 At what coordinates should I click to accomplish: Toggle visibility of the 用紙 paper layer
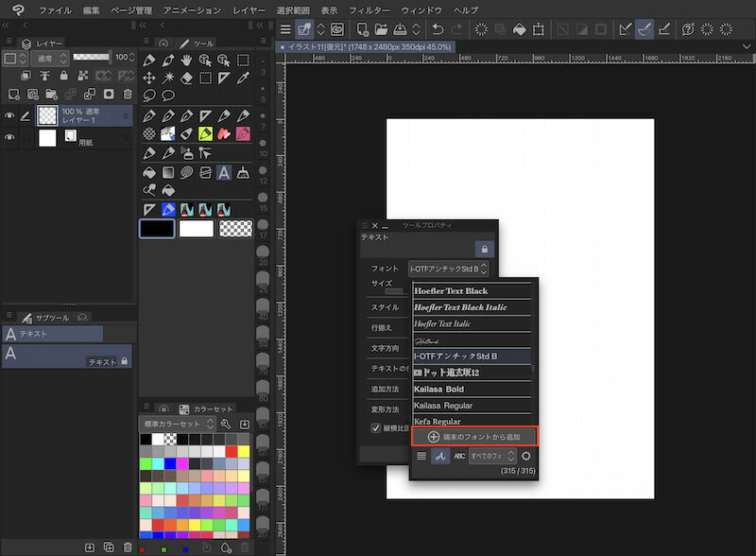pos(9,137)
